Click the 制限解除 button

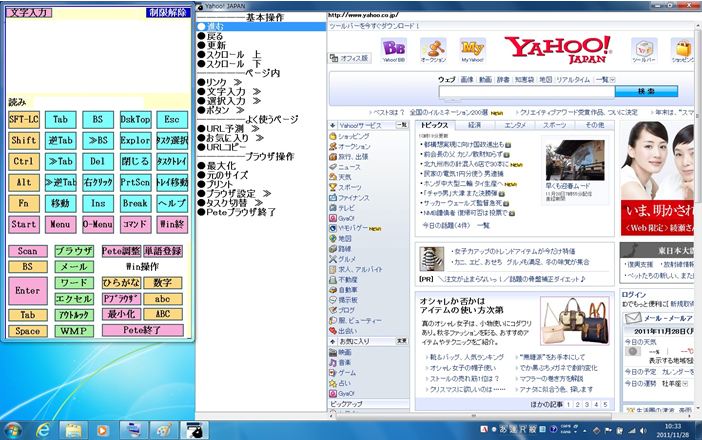168,13
